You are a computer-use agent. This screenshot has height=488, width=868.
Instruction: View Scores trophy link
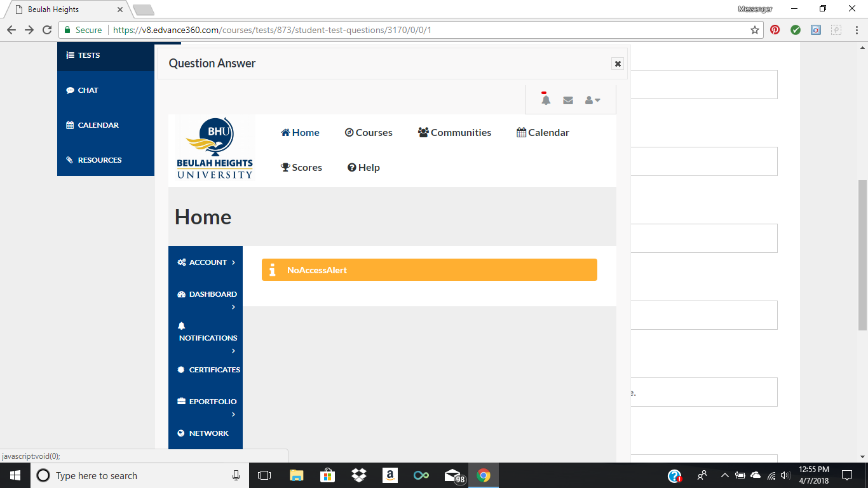click(301, 168)
